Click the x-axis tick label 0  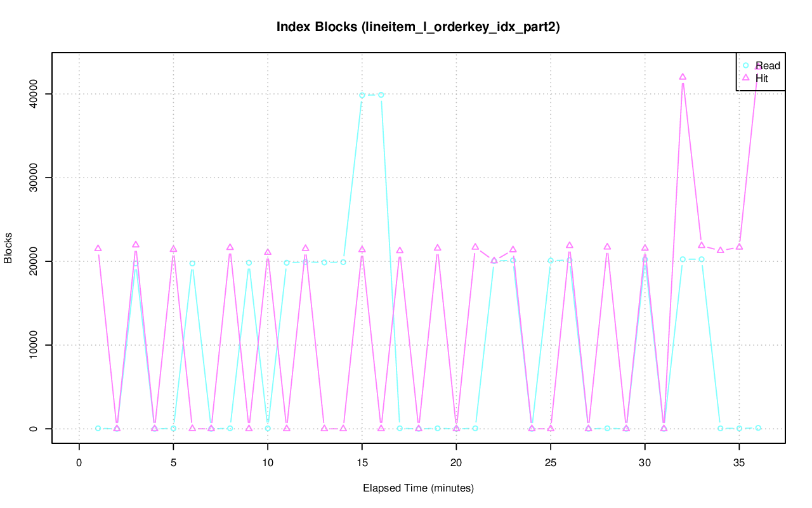click(x=79, y=463)
